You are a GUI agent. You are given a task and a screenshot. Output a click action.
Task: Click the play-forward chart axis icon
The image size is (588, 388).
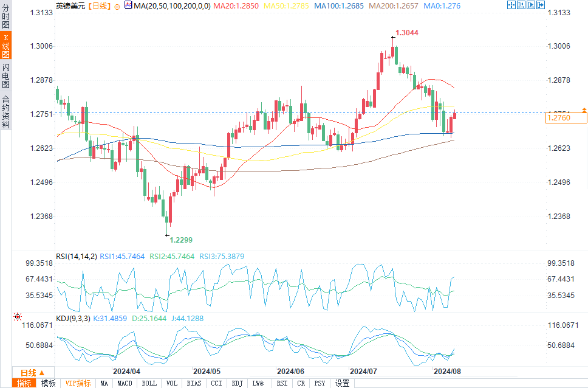(x=531, y=5)
